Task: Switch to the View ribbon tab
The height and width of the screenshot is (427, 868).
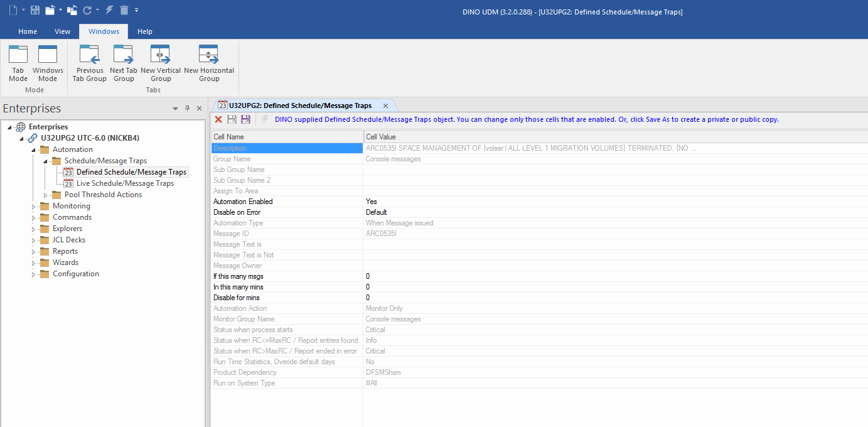Action: click(62, 31)
